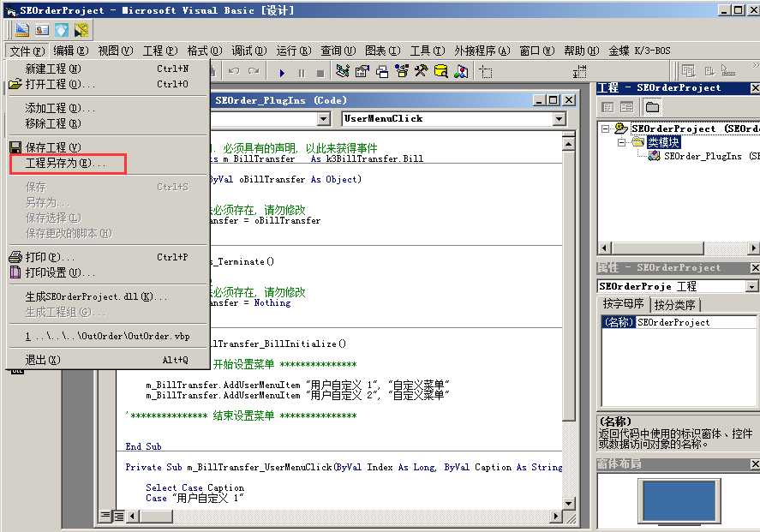This screenshot has height=532, width=760.
Task: Choose 打印设置 from File menu
Action: click(x=106, y=272)
